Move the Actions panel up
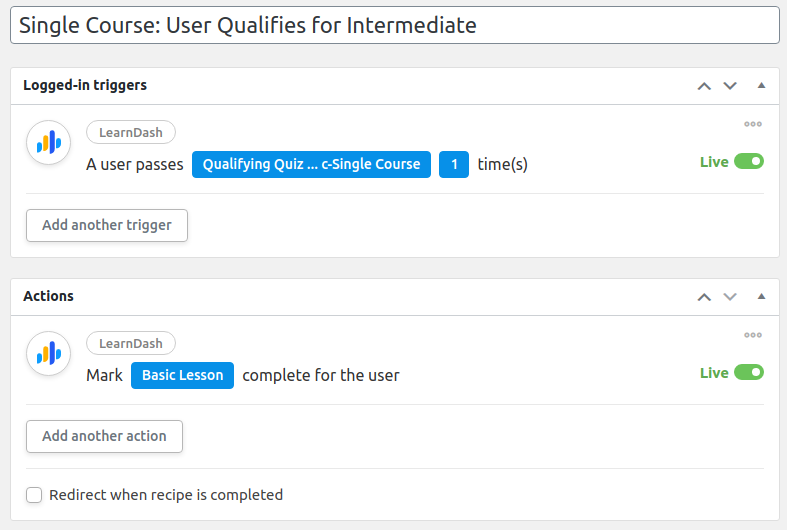Viewport: 787px width, 530px height. pos(704,297)
